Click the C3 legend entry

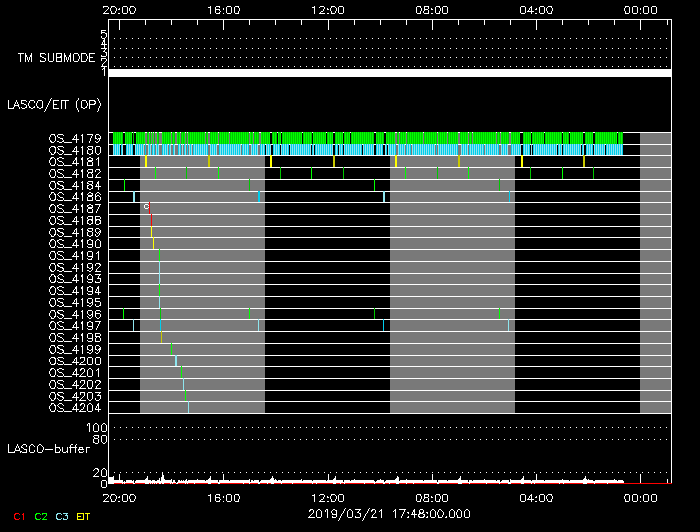coord(62,516)
